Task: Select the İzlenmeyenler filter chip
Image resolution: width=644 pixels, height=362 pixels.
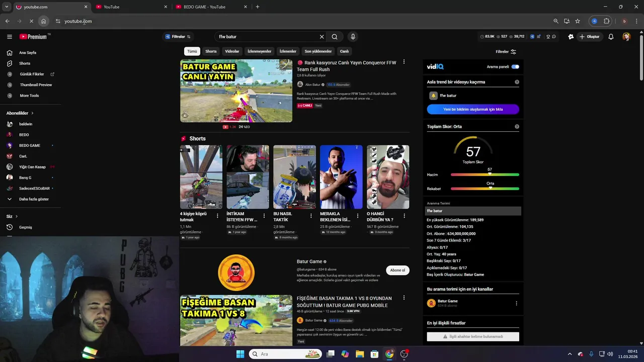Action: point(259,51)
